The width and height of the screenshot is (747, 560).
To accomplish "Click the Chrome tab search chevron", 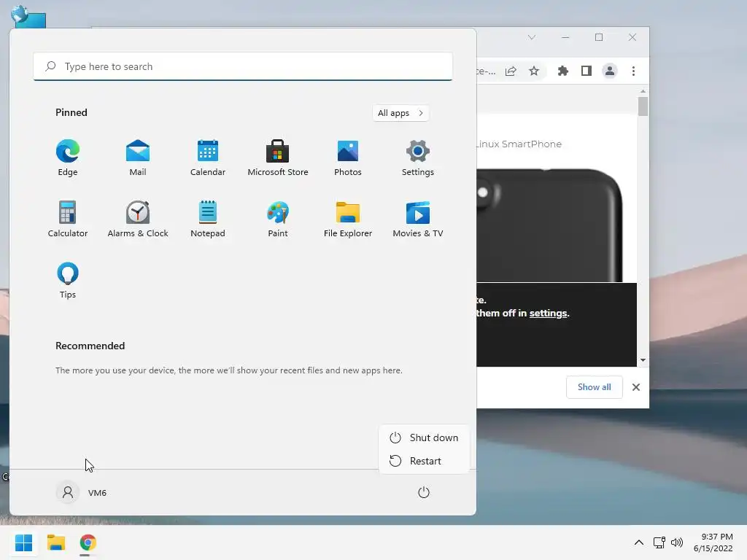I will (532, 37).
